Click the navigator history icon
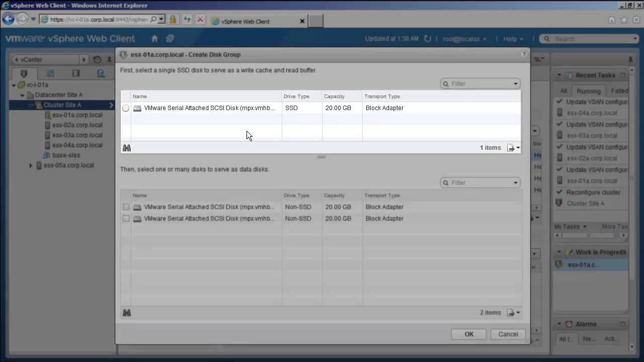The height and width of the screenshot is (362, 644). tap(97, 59)
